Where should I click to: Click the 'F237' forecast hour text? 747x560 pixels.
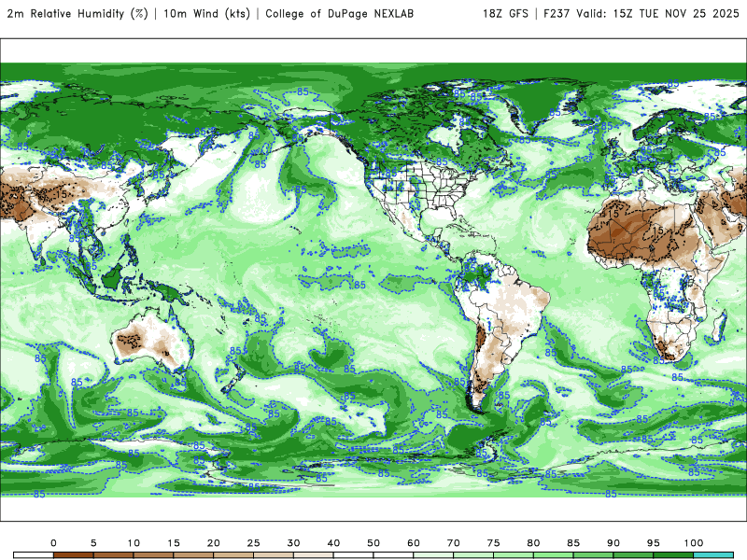tap(557, 14)
